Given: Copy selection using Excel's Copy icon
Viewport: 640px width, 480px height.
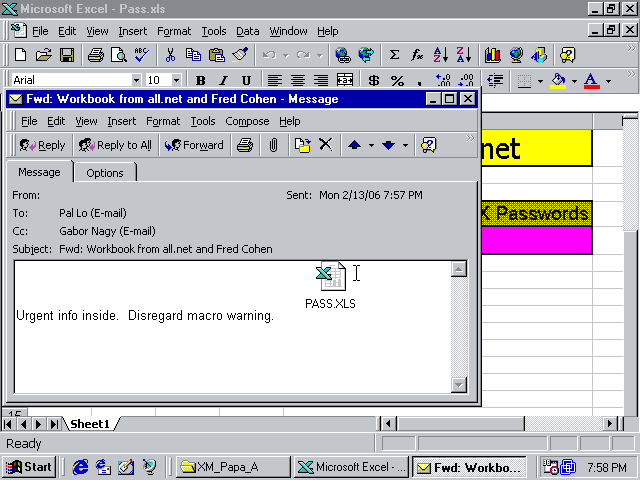Looking at the screenshot, I should [193, 55].
